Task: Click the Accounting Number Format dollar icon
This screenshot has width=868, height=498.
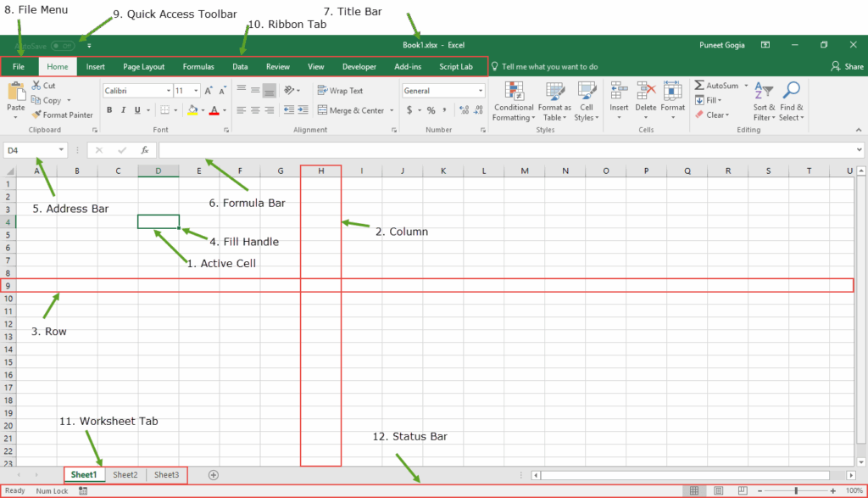Action: tap(409, 110)
